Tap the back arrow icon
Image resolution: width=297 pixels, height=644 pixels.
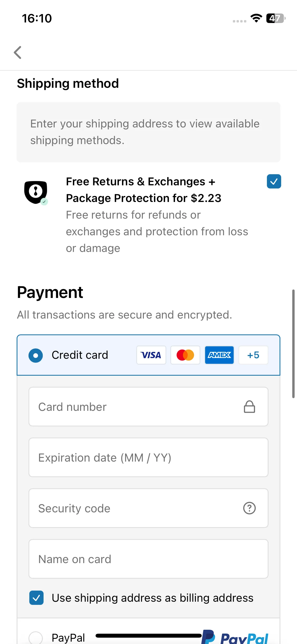tap(18, 52)
